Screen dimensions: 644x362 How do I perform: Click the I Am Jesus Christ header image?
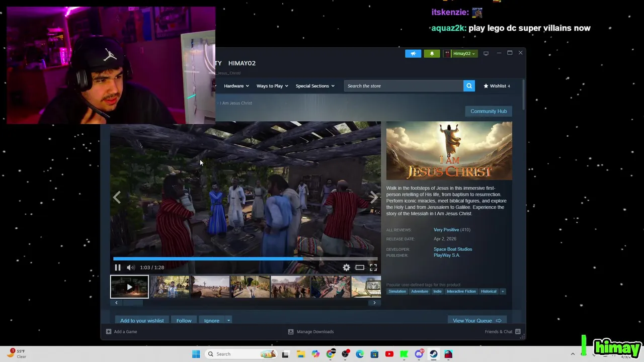point(449,151)
